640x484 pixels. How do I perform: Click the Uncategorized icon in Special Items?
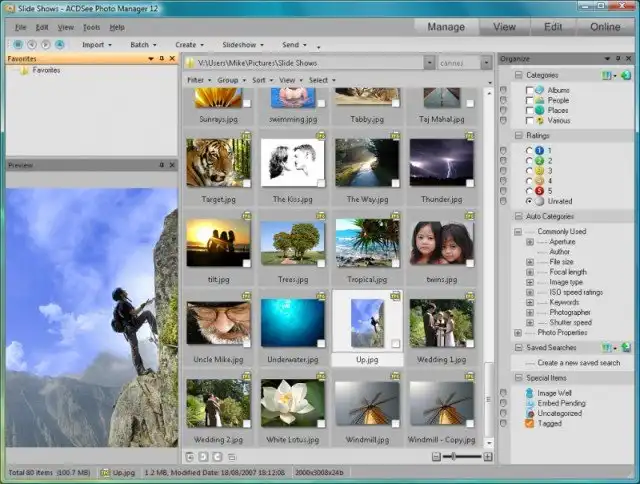[x=530, y=413]
